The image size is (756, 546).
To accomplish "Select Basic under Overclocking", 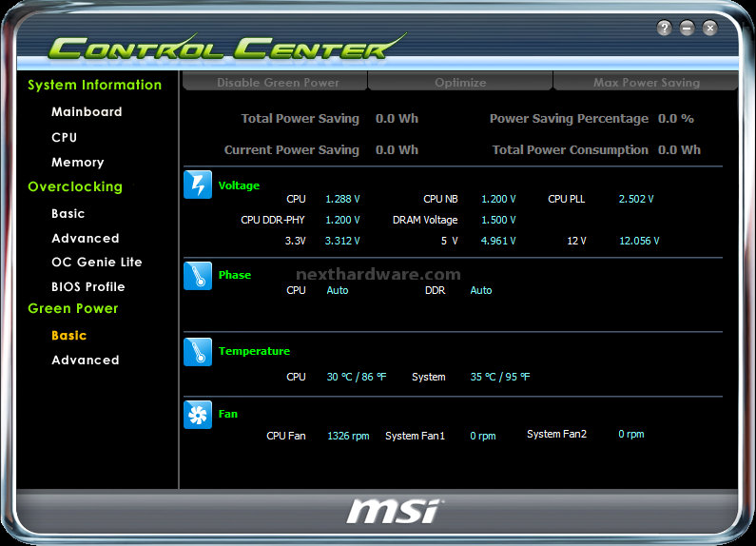I will click(68, 214).
